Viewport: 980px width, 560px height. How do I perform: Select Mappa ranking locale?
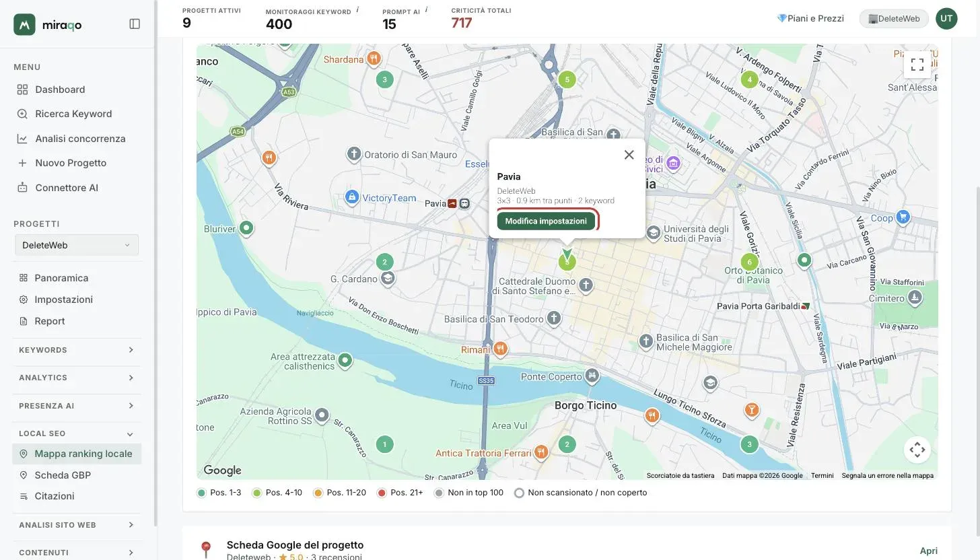pos(77,454)
